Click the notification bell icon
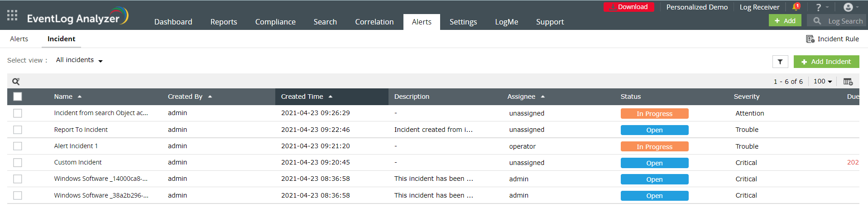This screenshot has width=868, height=213. click(796, 7)
